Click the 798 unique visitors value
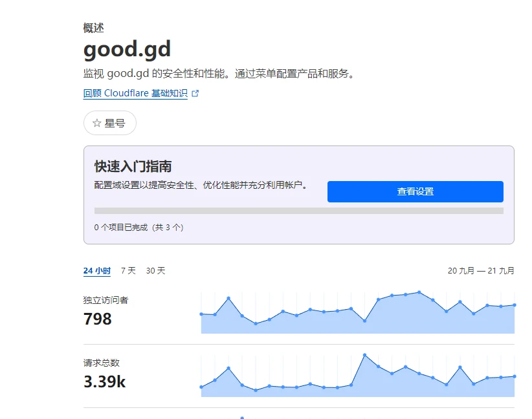This screenshot has width=532, height=419. 98,319
